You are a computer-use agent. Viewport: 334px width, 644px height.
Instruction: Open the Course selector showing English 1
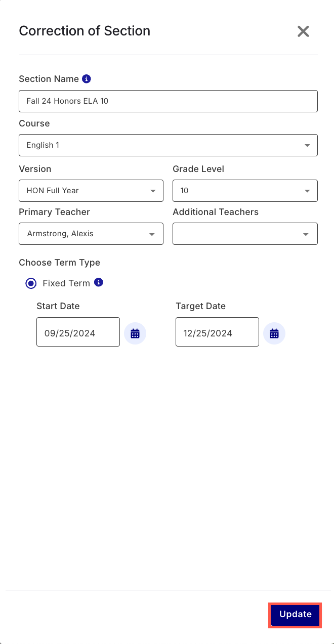pos(168,145)
